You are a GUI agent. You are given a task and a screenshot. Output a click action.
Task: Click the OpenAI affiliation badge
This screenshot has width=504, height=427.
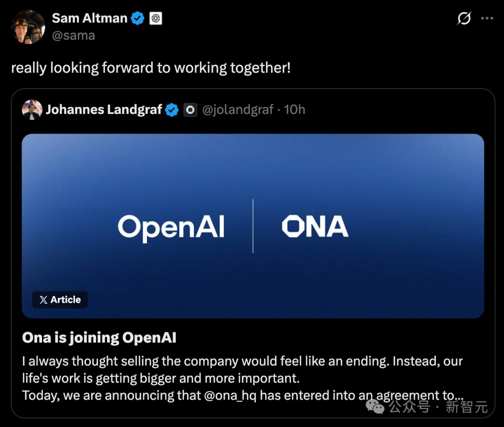(155, 18)
